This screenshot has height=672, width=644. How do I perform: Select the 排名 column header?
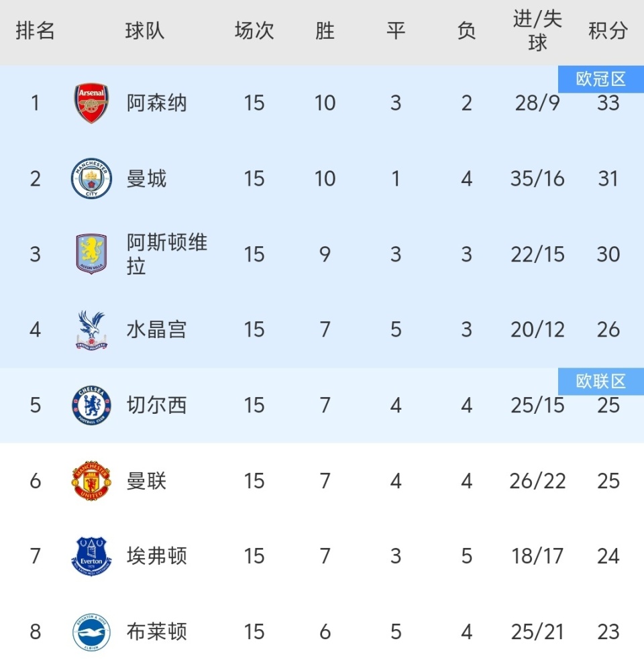pos(35,31)
